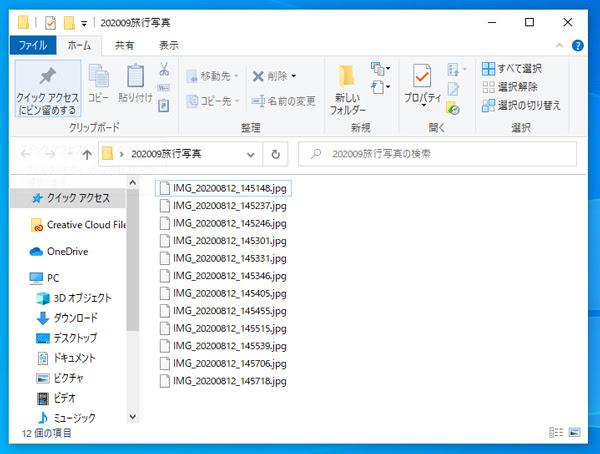Click 名前の変更 (Rename) button

[284, 101]
